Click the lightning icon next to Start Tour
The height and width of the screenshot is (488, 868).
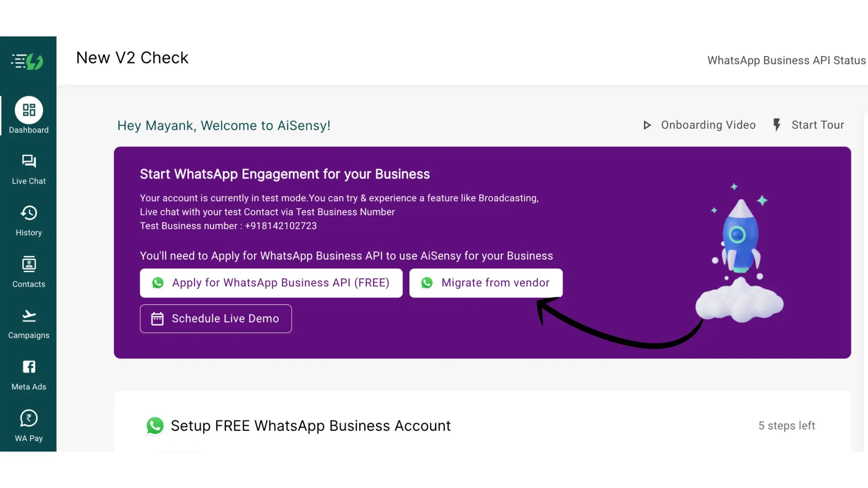[x=776, y=125]
